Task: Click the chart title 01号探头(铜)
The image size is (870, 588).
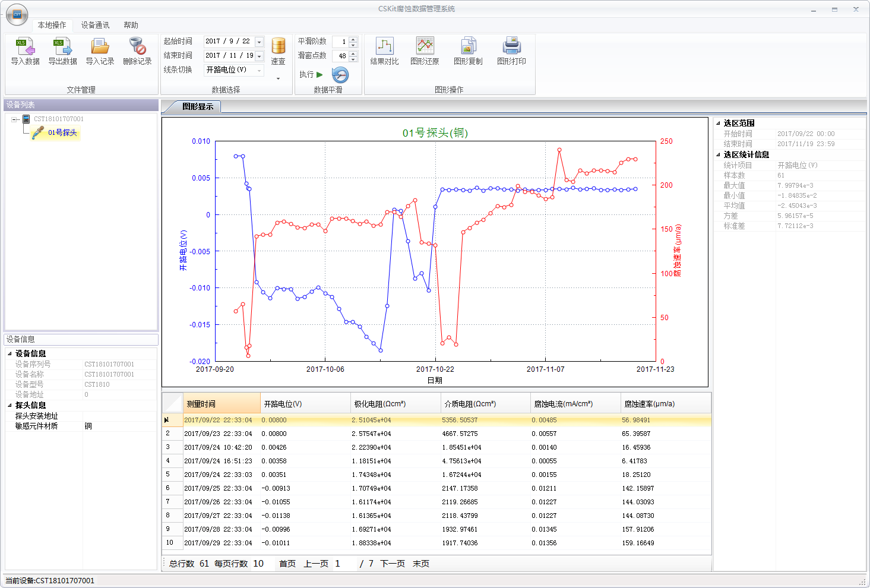Action: click(435, 133)
